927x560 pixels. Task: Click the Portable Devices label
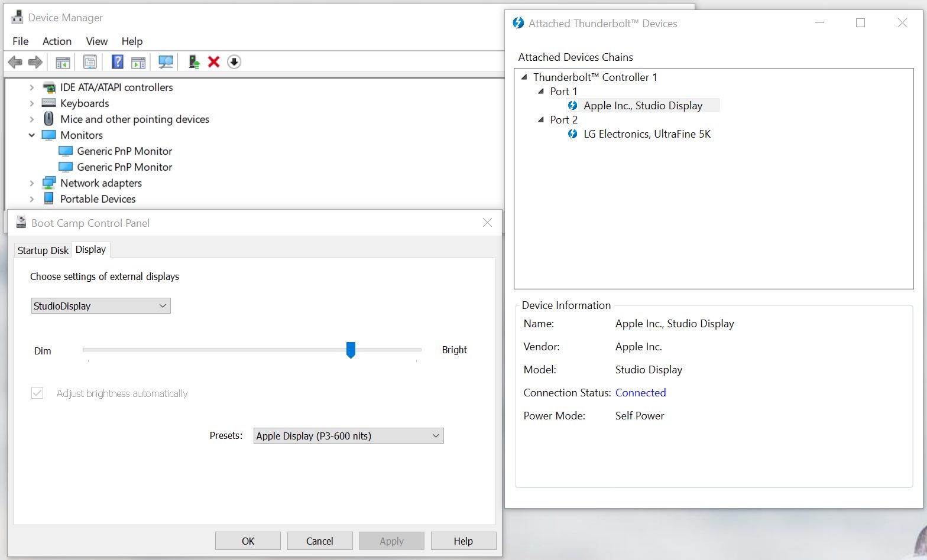[x=98, y=199]
